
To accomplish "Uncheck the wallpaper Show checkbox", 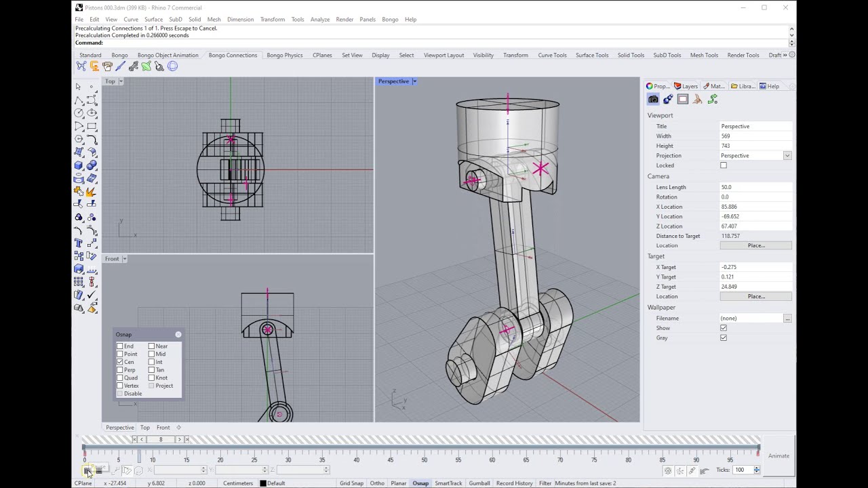I will pyautogui.click(x=724, y=328).
